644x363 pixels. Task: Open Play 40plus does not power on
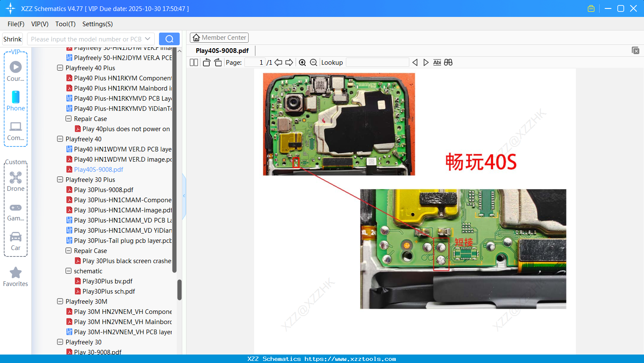(126, 129)
